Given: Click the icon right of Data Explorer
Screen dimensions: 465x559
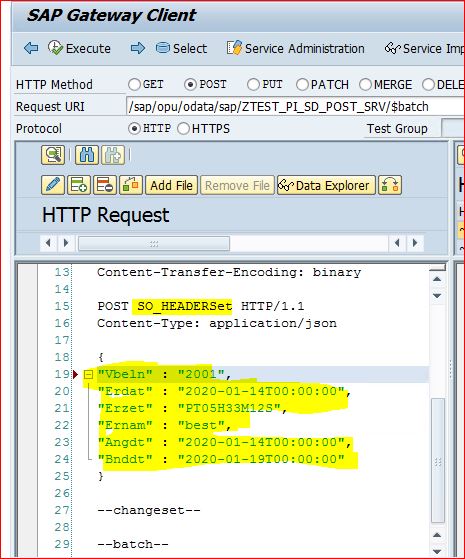Looking at the screenshot, I should point(390,185).
